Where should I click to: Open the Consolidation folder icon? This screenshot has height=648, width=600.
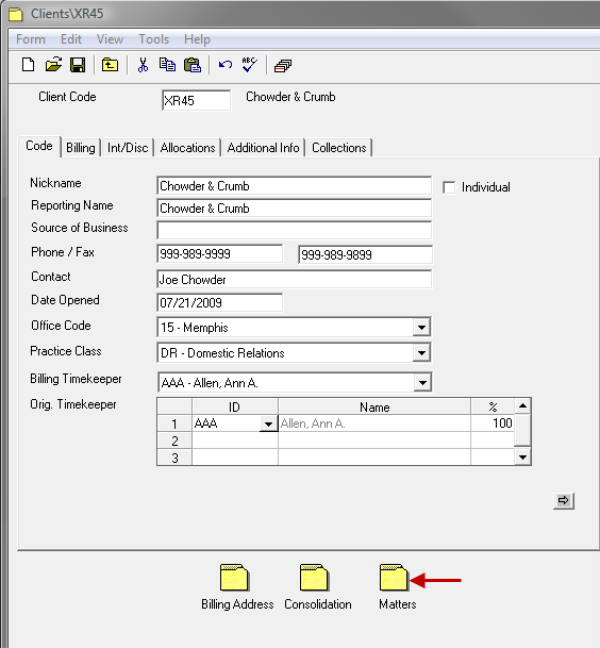tap(316, 578)
